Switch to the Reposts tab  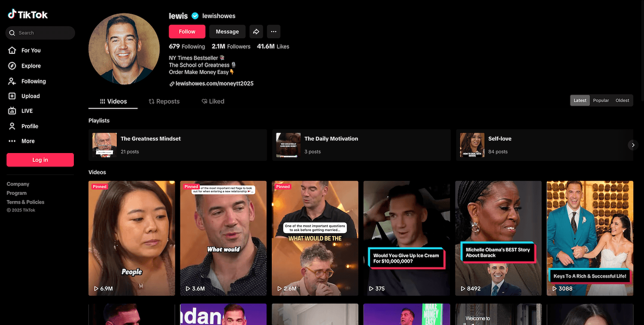click(x=164, y=101)
